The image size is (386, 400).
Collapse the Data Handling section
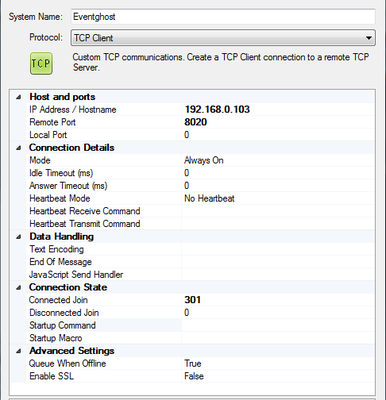pos(19,237)
